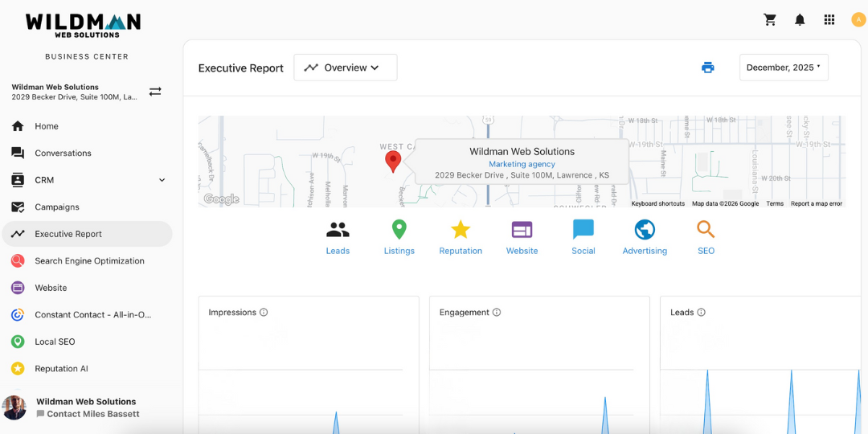Screen dimensions: 868x434
Task: Open Conversations in the sidebar
Action: (x=63, y=153)
